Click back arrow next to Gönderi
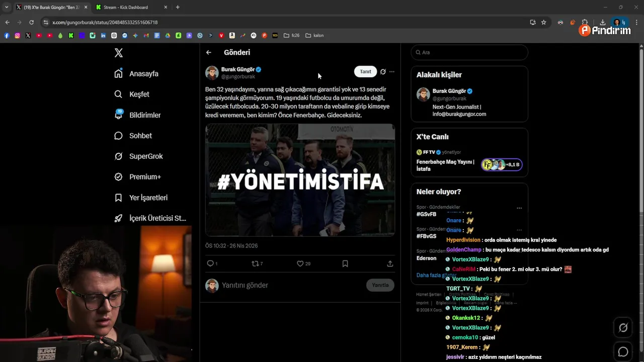 [209, 52]
